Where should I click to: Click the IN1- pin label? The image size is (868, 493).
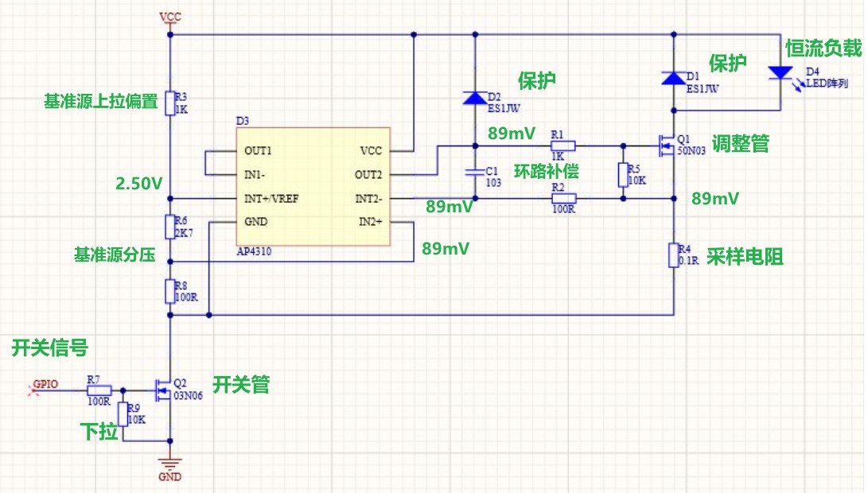255,175
